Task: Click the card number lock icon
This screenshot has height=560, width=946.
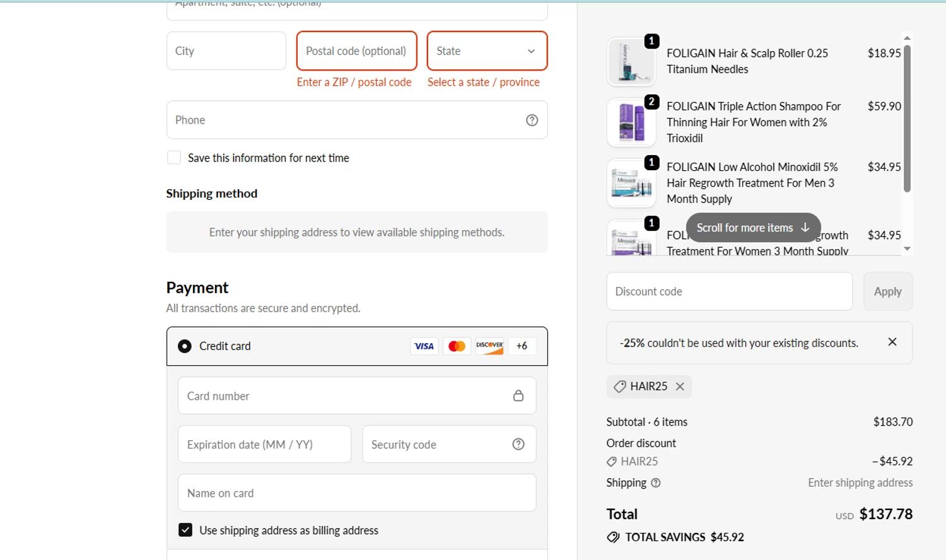Action: [518, 395]
